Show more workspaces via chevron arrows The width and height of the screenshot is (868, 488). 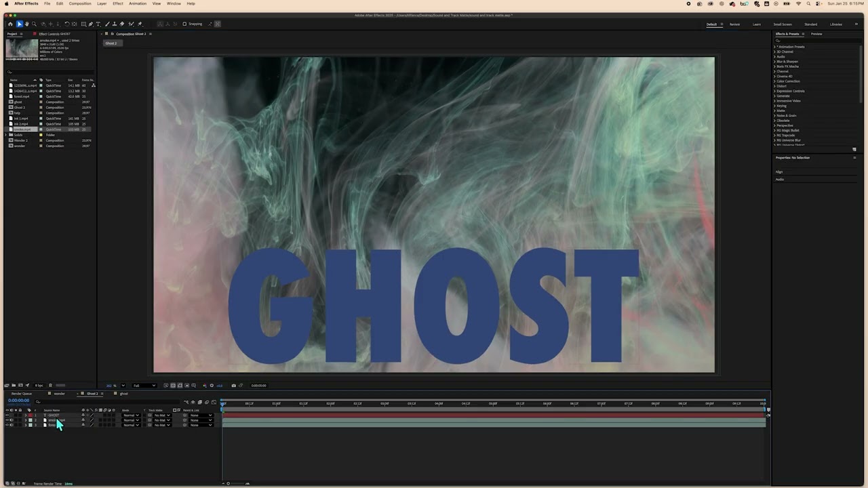tap(856, 24)
